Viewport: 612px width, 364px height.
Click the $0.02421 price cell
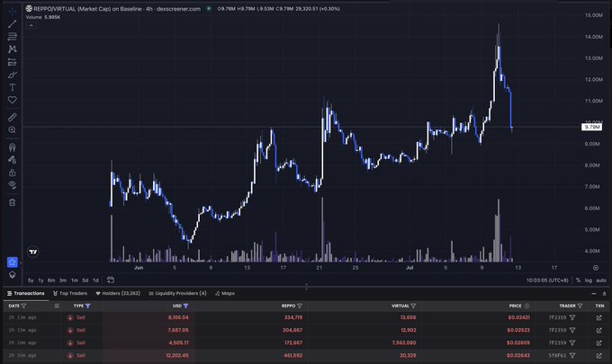519,317
